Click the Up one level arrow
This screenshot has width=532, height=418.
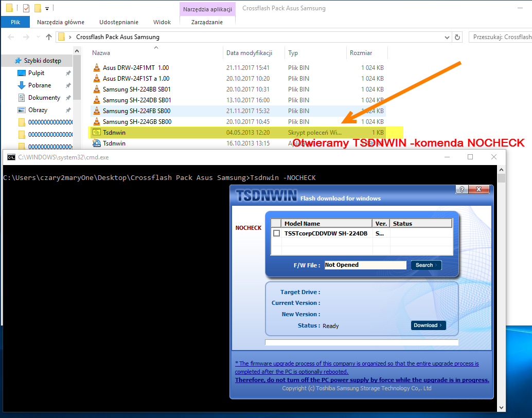pyautogui.click(x=49, y=37)
